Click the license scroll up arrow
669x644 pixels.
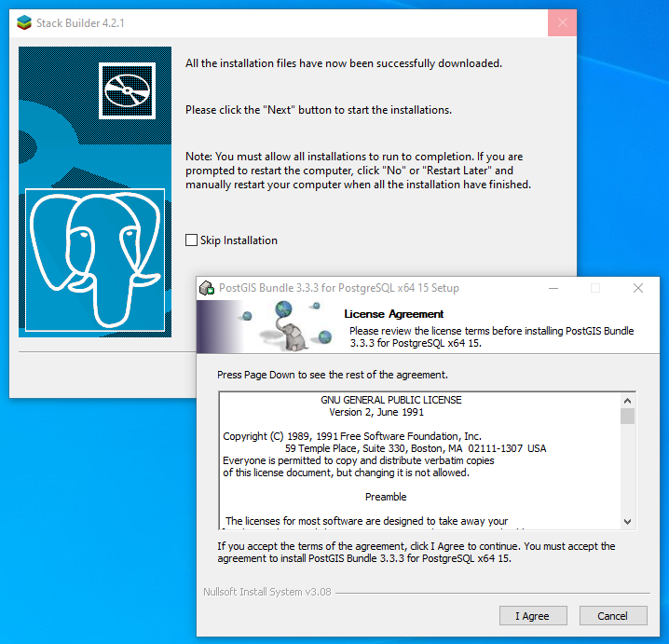[627, 401]
